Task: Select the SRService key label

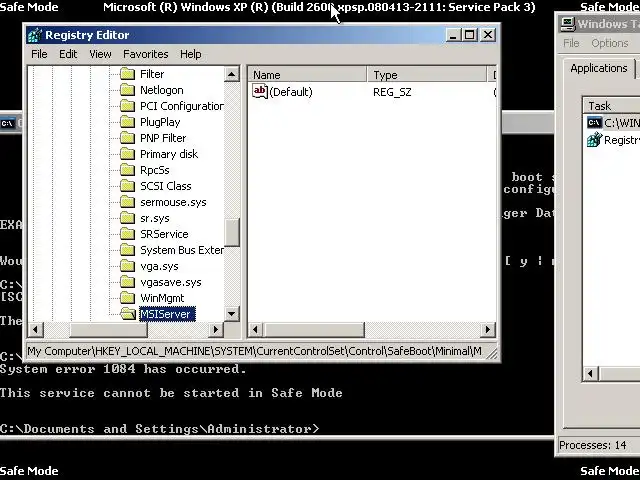Action: (x=164, y=234)
